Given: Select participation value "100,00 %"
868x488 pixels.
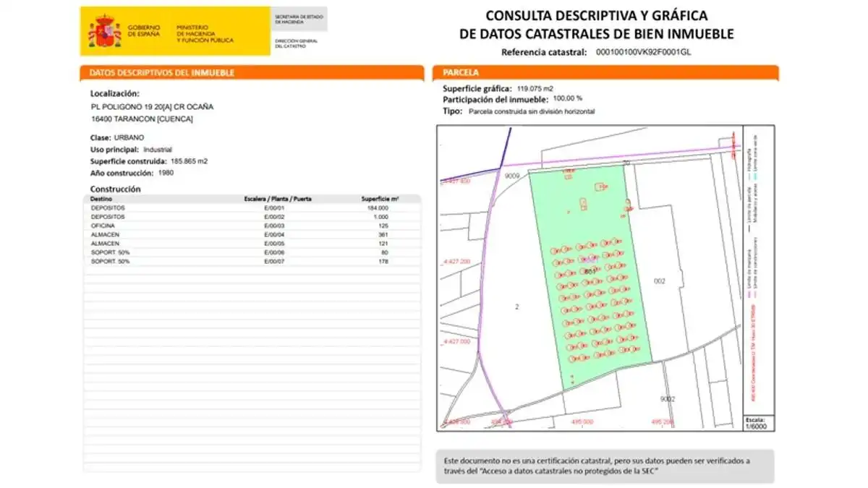Looking at the screenshot, I should tap(568, 98).
